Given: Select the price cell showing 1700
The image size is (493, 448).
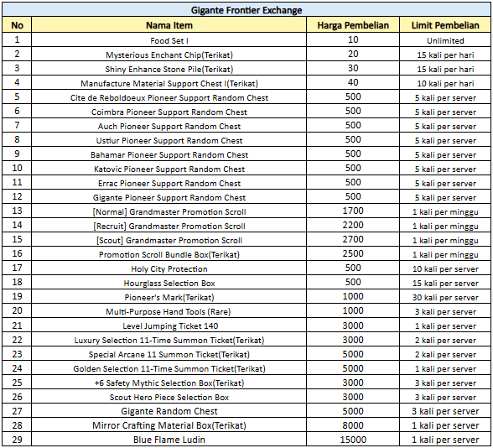Looking at the screenshot, I should [x=353, y=211].
